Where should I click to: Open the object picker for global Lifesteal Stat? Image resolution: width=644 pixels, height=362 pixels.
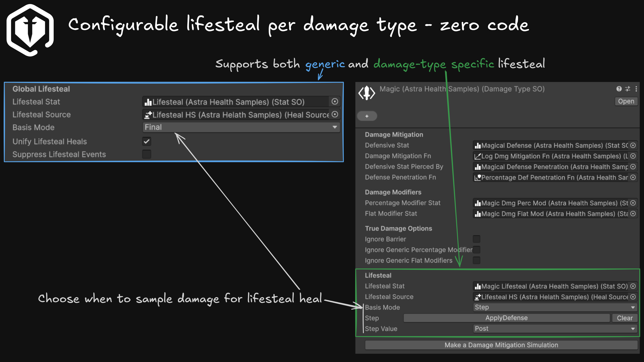[335, 101]
